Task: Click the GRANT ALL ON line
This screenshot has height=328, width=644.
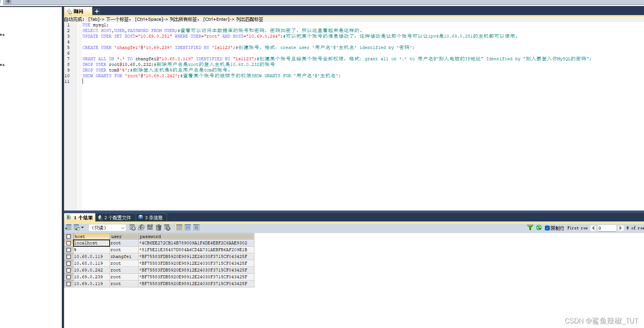Action: tap(337, 59)
